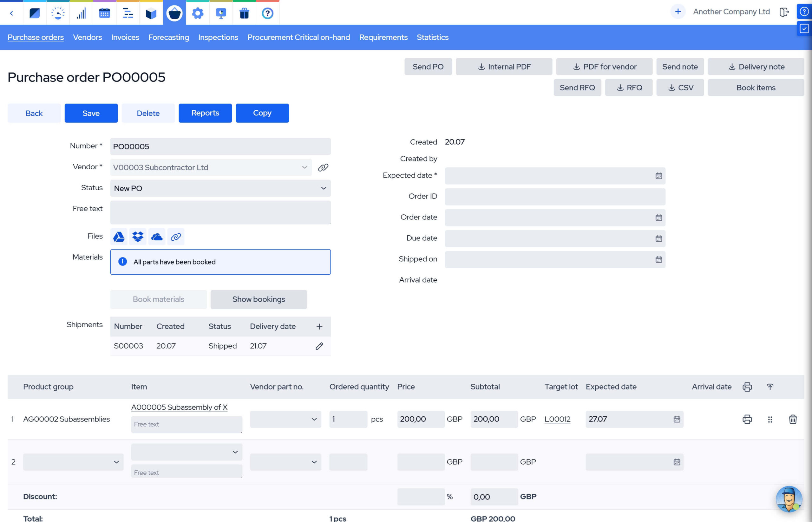Open the settings gear in top navigation
Viewport: 812px width, 522px height.
coord(198,13)
